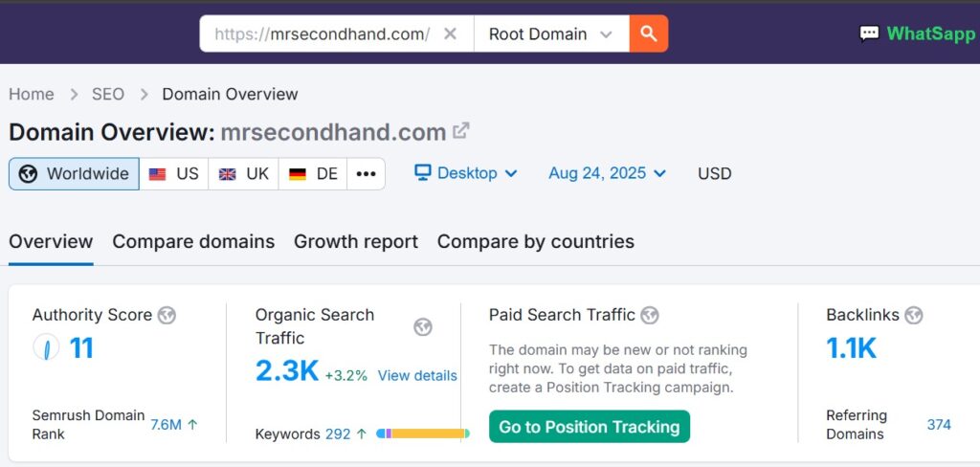Click Go to Position Tracking button
The image size is (980, 467).
pos(590,427)
